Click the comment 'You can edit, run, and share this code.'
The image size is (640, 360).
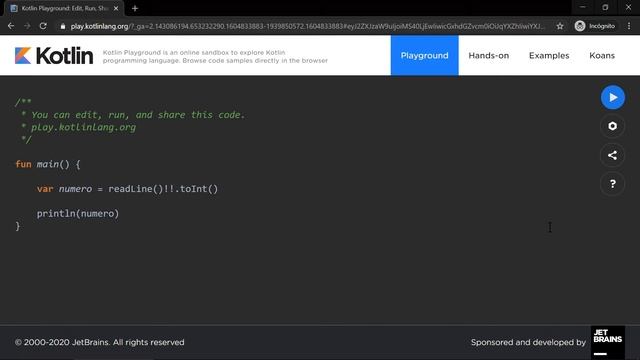138,115
